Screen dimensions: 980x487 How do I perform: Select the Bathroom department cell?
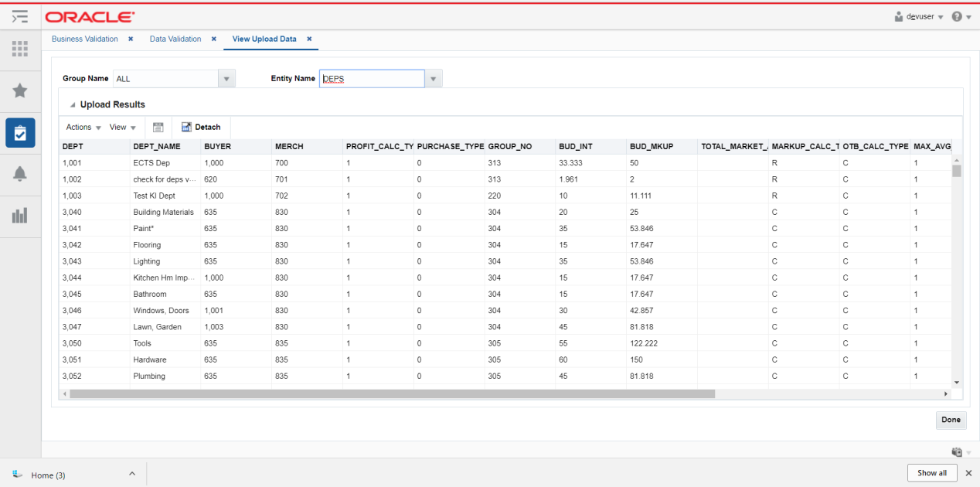point(165,295)
